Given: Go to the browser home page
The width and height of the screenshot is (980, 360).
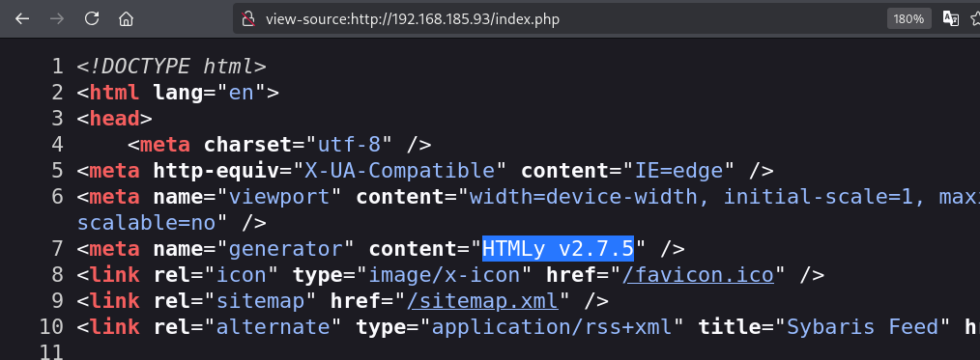Looking at the screenshot, I should point(127,18).
